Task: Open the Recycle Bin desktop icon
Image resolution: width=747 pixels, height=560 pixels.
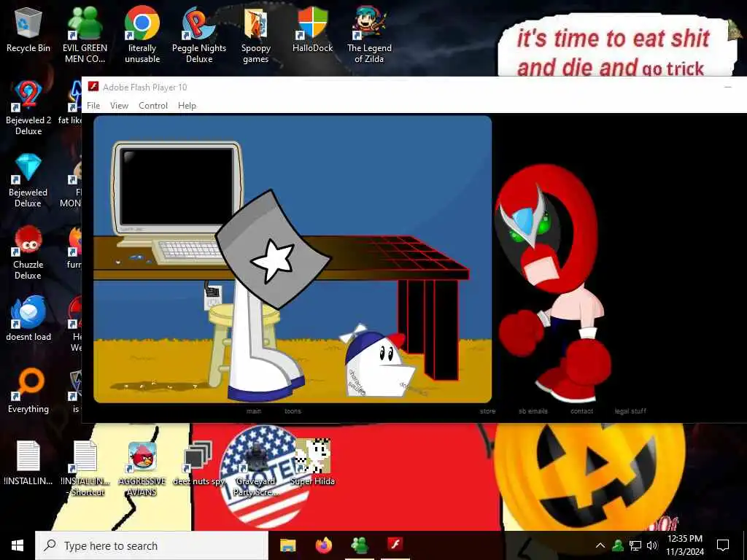Action: [x=28, y=29]
